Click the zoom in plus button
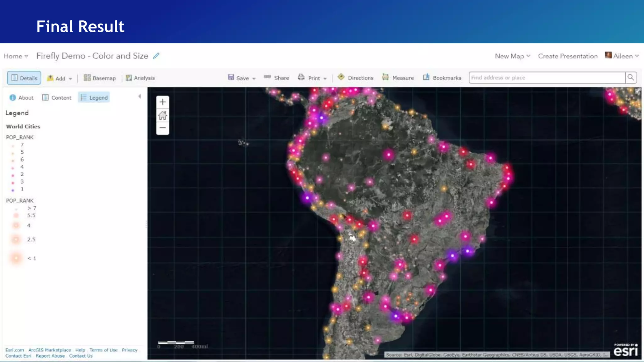Image resolution: width=644 pixels, height=362 pixels. tap(163, 102)
